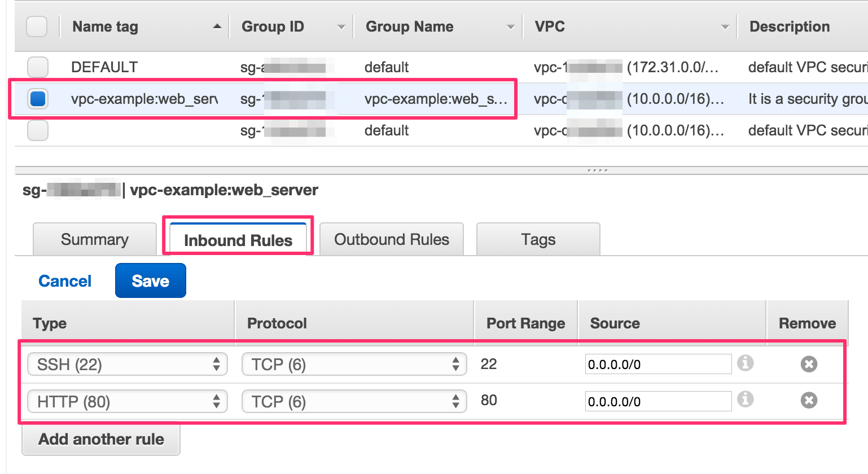
Task: Go to the Tags tab
Action: coord(538,240)
